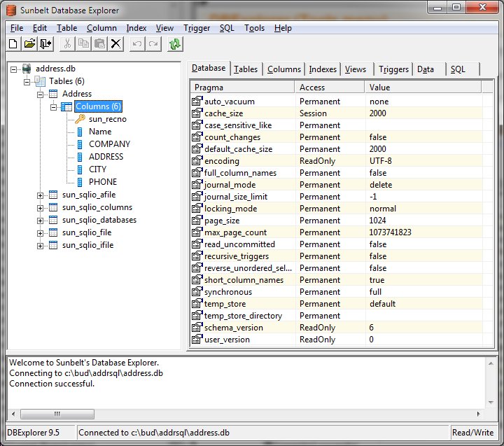Click the exit door toolbar icon

tap(45, 44)
